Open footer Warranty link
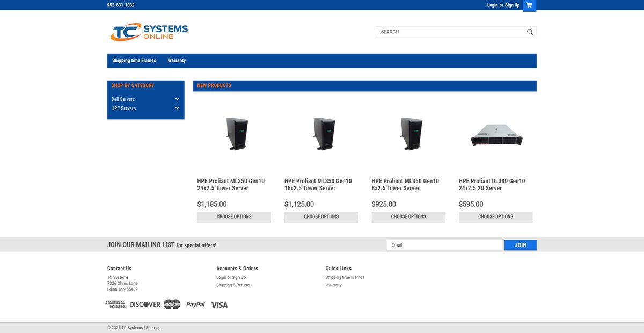644x333 pixels. pyautogui.click(x=333, y=285)
